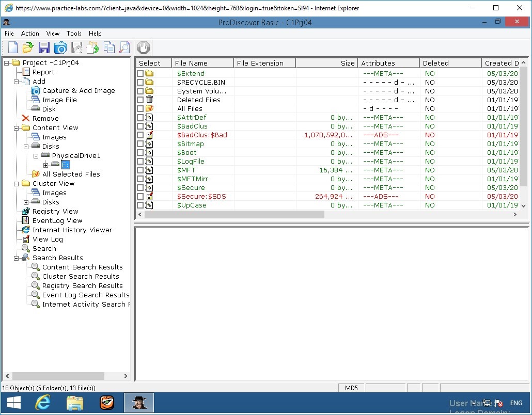Click the greyed document with disk toolbar icon
This screenshot has height=415, width=532.
76,47
